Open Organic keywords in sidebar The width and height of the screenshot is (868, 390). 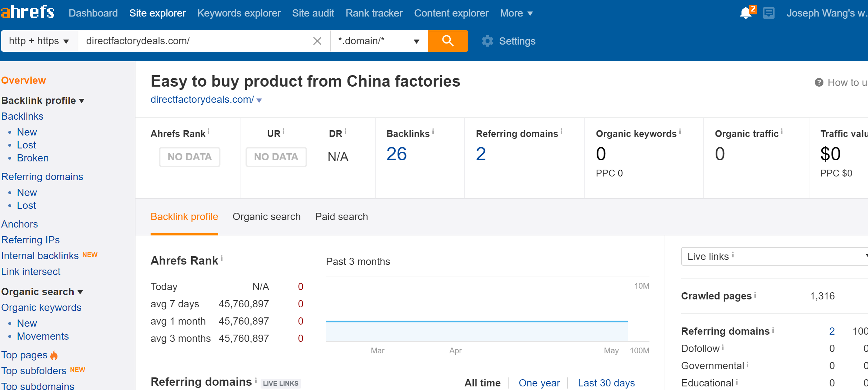coord(41,308)
